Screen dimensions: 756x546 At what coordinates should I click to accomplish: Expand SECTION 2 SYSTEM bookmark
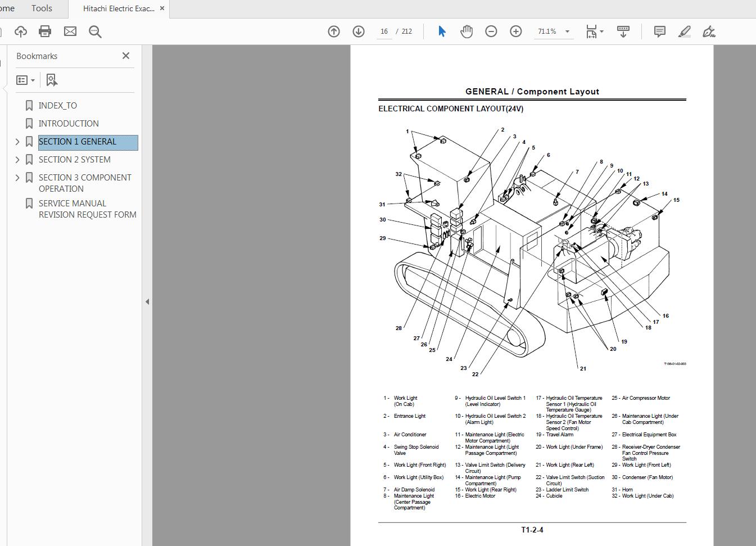click(x=17, y=159)
